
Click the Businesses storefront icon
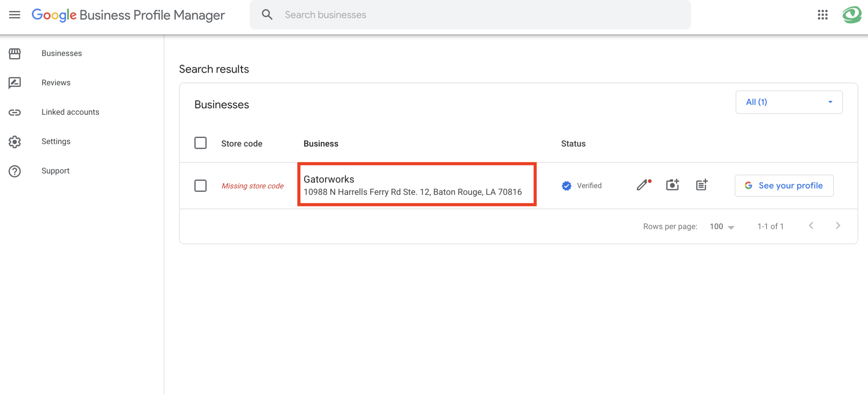(x=15, y=54)
